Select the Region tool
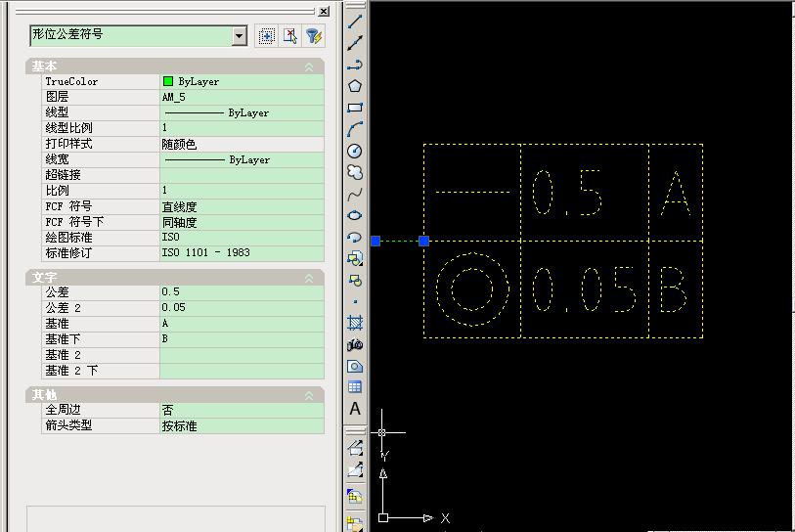Viewport: 795px width, 532px height. 355,366
